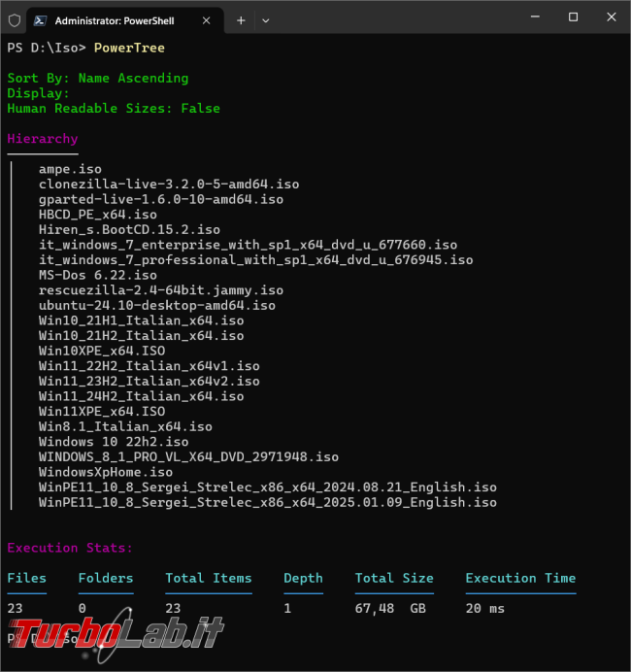The image size is (631, 672).
Task: Click the PowerTree command text
Action: point(129,48)
